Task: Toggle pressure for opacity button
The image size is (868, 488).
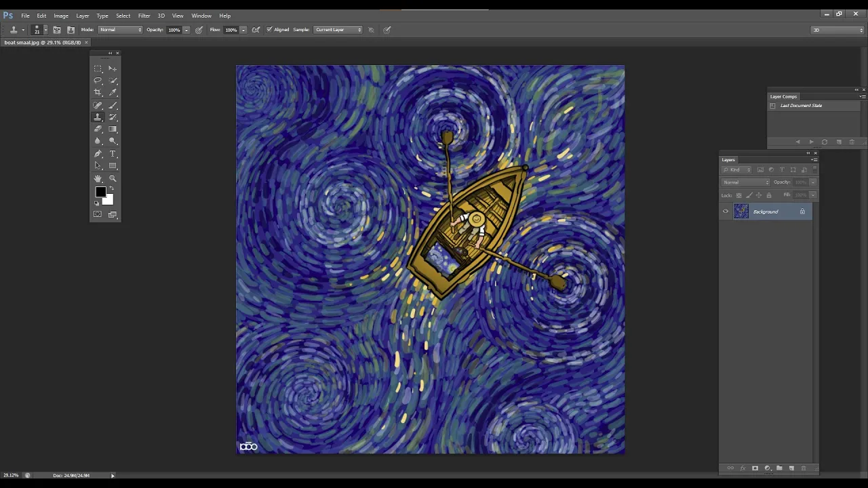Action: (x=199, y=30)
